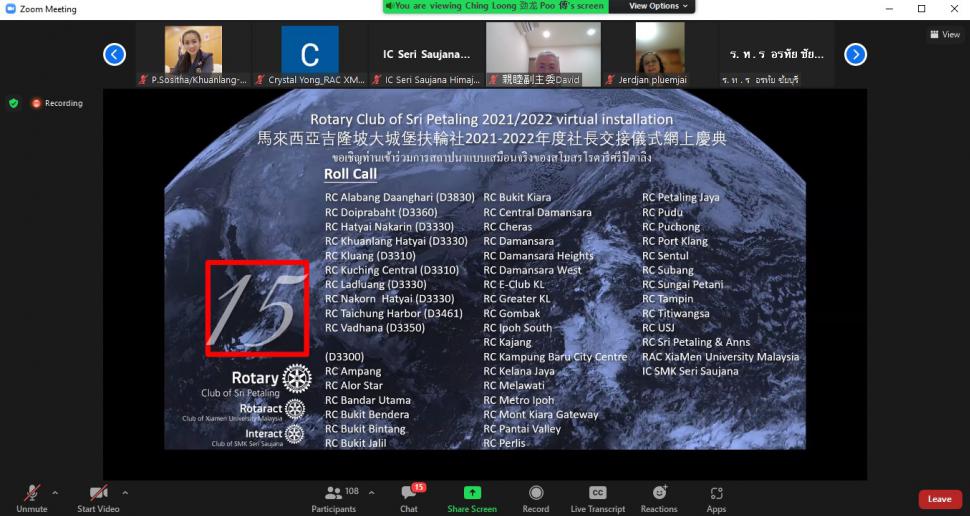Image resolution: width=970 pixels, height=516 pixels.
Task: Click the Rotaract wheel logo
Action: pos(295,409)
